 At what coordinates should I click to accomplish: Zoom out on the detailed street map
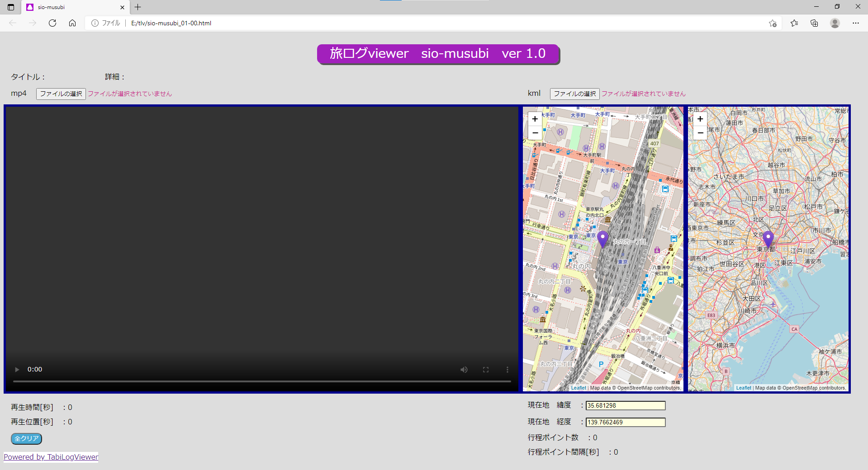click(535, 133)
